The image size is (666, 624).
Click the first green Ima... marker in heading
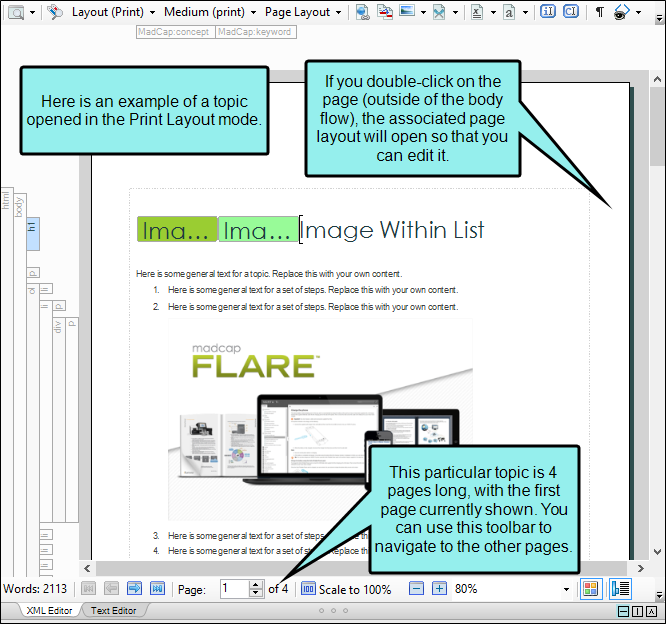[x=177, y=229]
